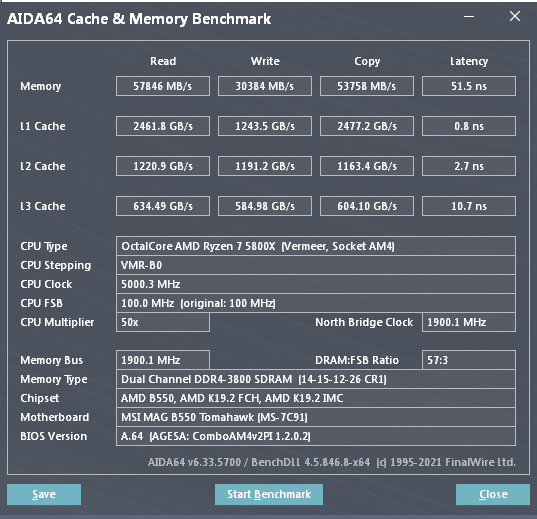
Task: Click the Write column header
Action: pyautogui.click(x=265, y=61)
